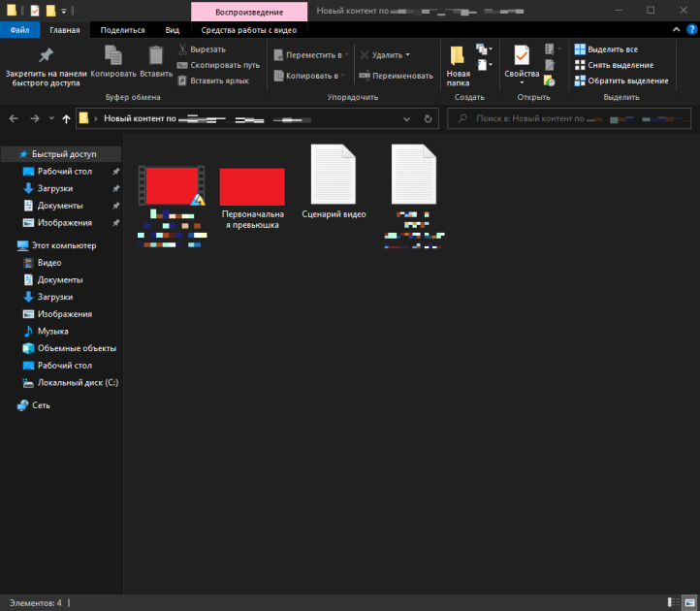
Task: Open the Файл tab
Action: pos(19,30)
